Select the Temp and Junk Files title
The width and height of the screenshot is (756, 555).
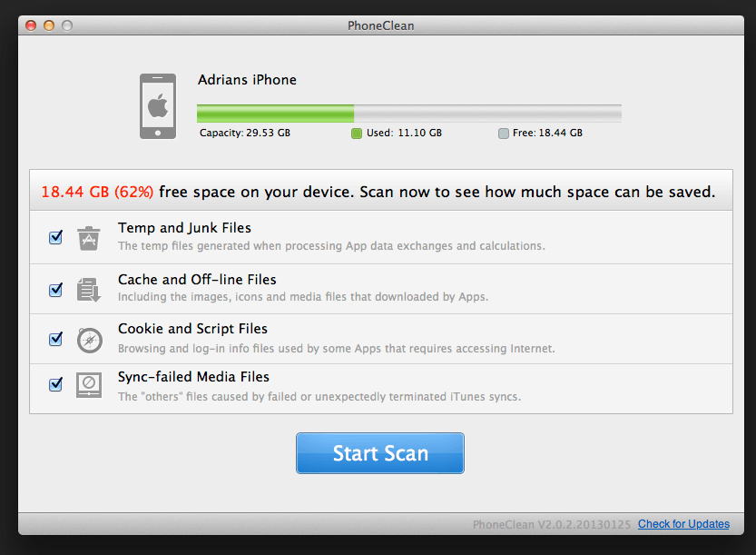coord(184,228)
